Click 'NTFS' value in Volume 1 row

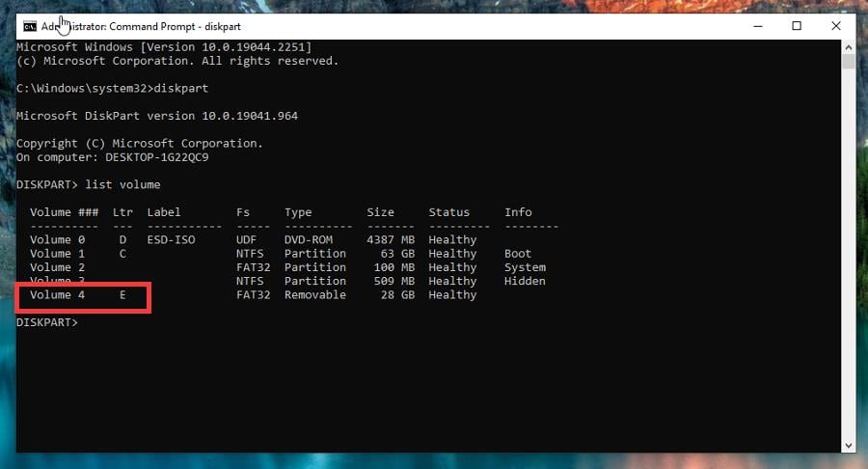pos(250,254)
